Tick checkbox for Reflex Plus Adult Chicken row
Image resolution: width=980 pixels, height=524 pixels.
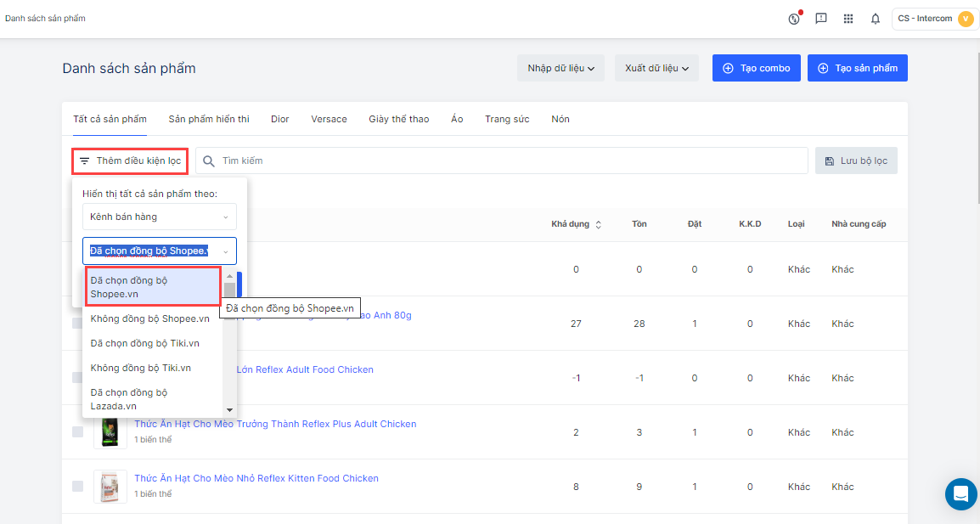point(77,432)
